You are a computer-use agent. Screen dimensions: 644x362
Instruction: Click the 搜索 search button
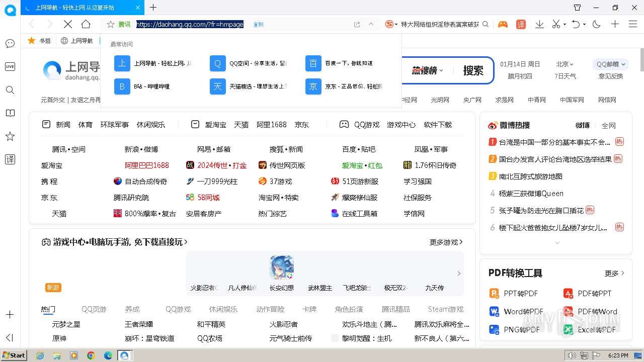click(473, 70)
